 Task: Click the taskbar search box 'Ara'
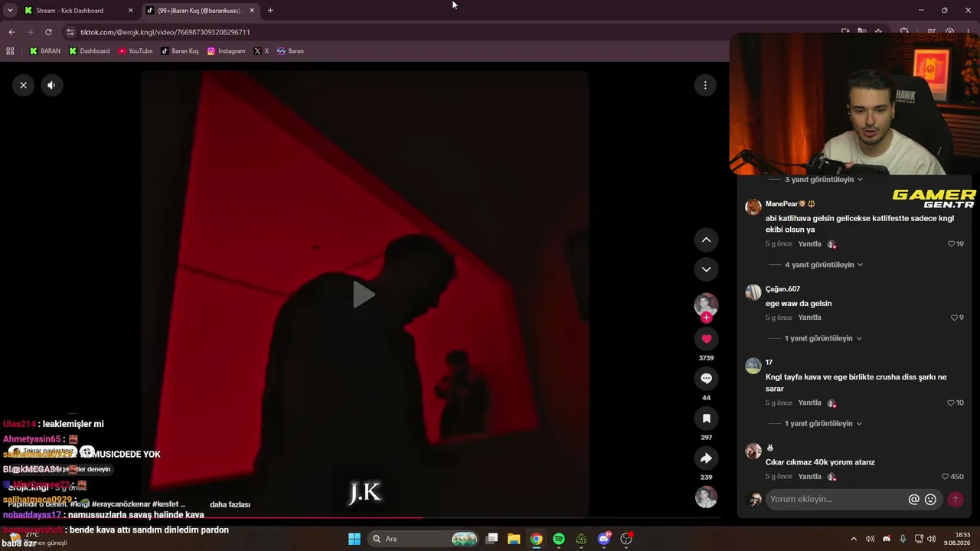coord(423,539)
